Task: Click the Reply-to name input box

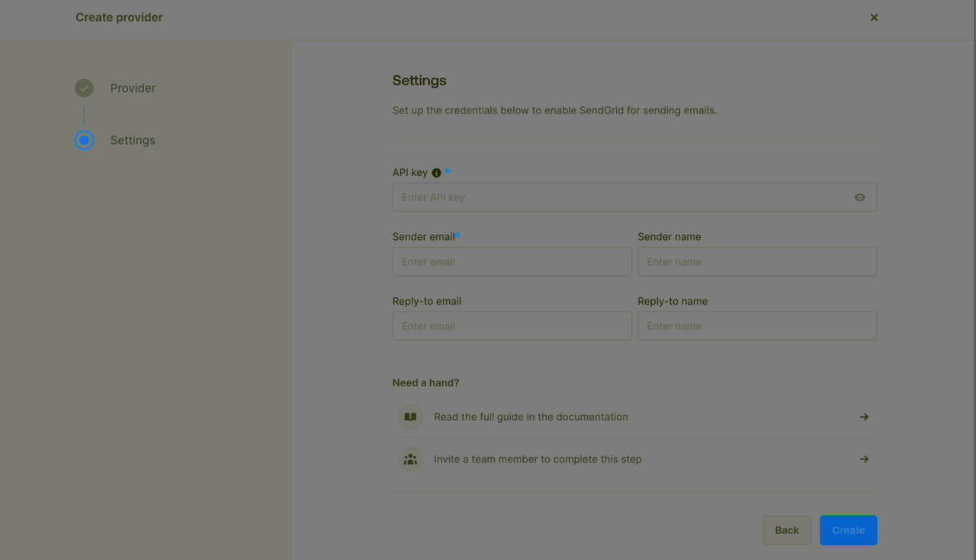Action: click(x=757, y=325)
